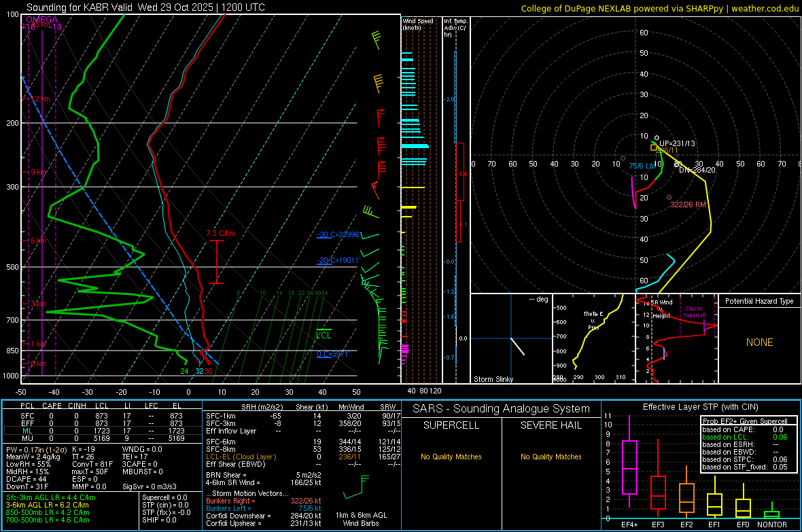
Task: Click the Bunkers left-mover circle on hodograph
Action: click(623, 158)
